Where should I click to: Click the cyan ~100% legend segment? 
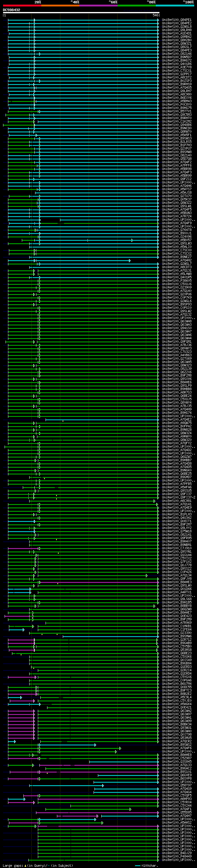point(175,6)
